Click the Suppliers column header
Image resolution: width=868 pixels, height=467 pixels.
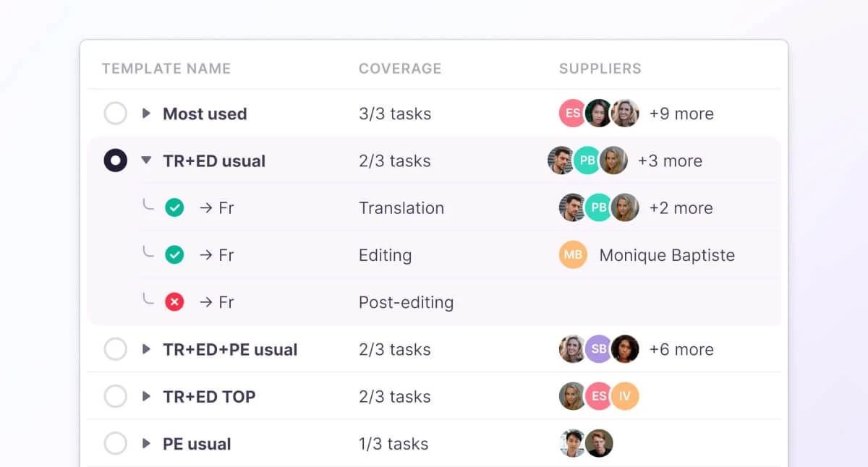pos(600,69)
